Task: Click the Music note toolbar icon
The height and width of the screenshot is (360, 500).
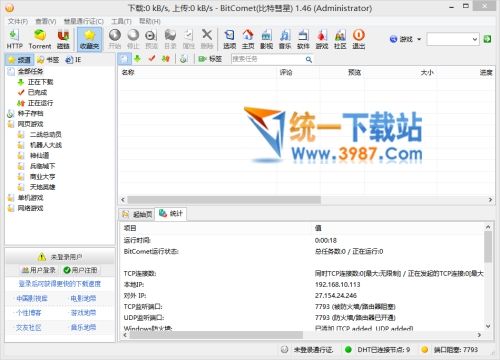Action: click(285, 39)
